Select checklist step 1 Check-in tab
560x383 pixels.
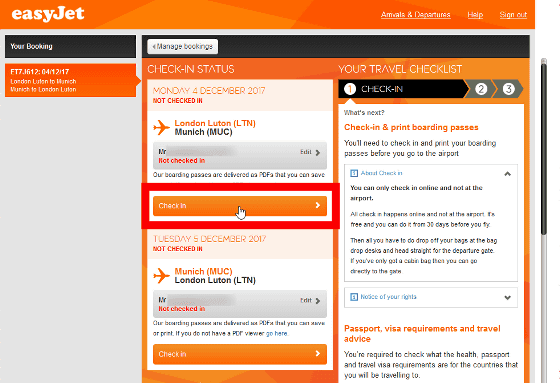[x=404, y=89]
